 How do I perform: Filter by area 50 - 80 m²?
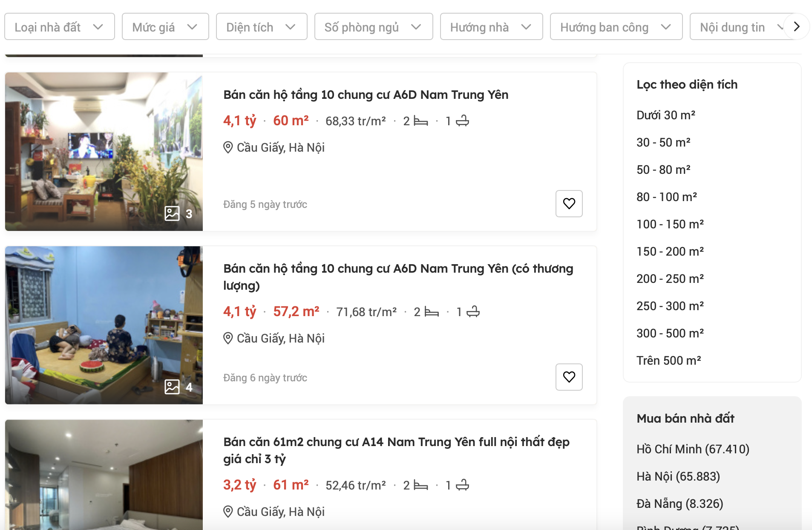tap(663, 170)
